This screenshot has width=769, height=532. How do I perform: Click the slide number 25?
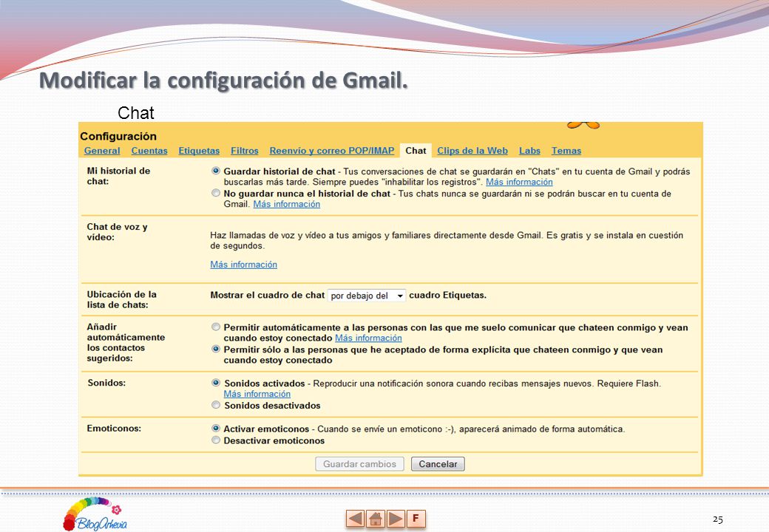[x=717, y=519]
